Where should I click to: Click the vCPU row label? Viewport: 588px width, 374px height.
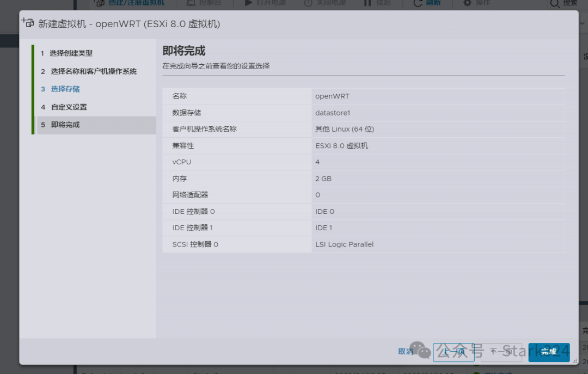tap(181, 162)
